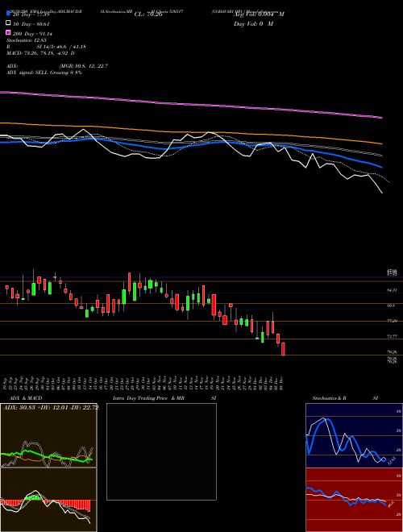Click the 'Avg Vol: 0.004 M' label
Viewport: 403px width, 532px height.
259,15
